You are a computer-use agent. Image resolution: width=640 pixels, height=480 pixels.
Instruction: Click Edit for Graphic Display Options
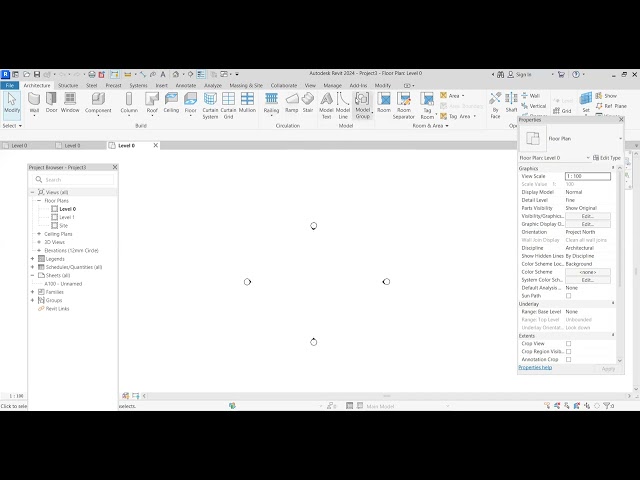pyautogui.click(x=588, y=224)
